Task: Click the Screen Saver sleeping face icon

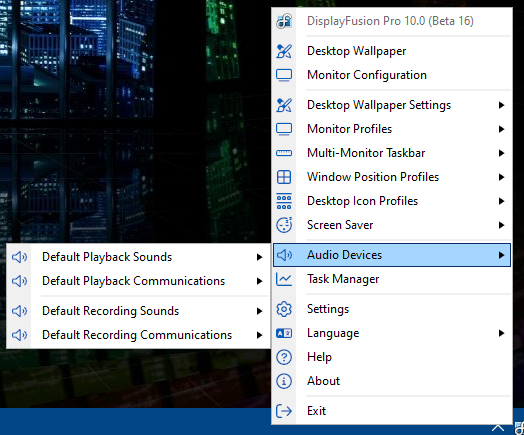Action: [284, 225]
